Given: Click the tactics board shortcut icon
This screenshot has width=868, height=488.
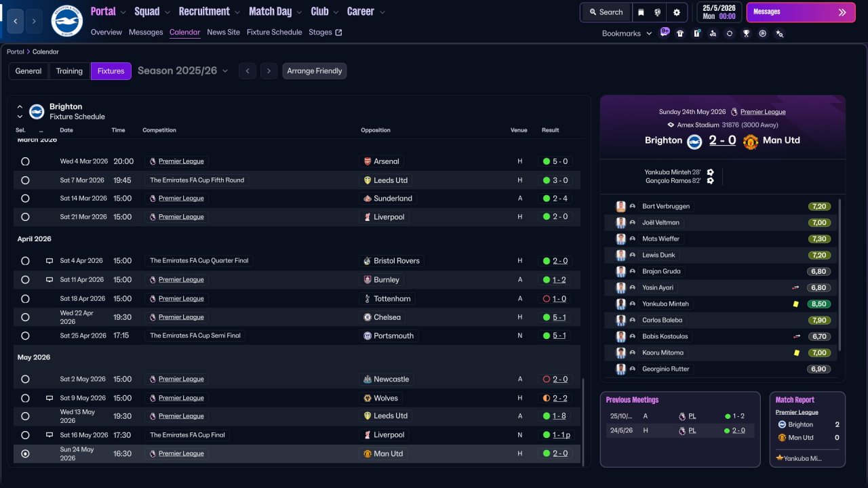Looking at the screenshot, I should [696, 33].
